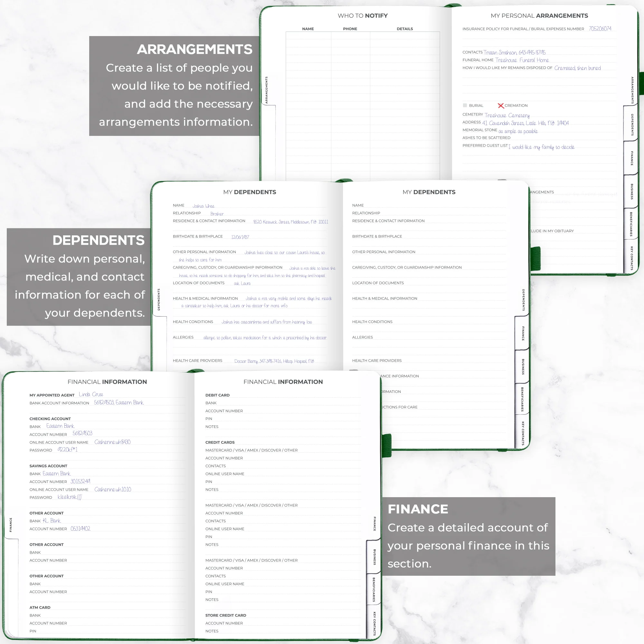
Task: Check the BURIAL checkbox
Action: pos(465,106)
